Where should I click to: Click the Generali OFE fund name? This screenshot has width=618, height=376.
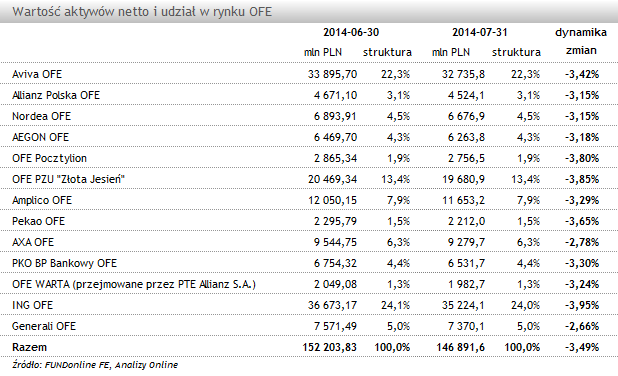pos(44,326)
